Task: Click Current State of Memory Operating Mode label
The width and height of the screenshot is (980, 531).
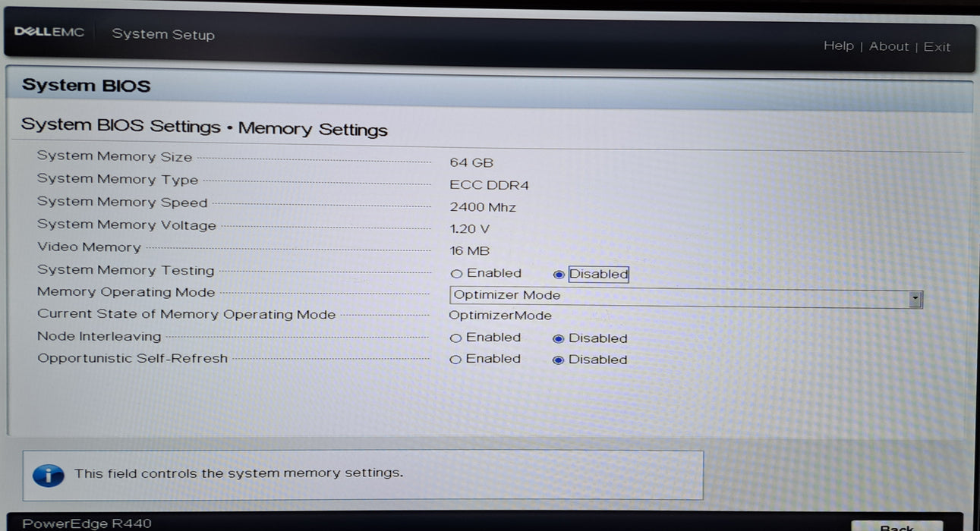Action: coord(187,314)
